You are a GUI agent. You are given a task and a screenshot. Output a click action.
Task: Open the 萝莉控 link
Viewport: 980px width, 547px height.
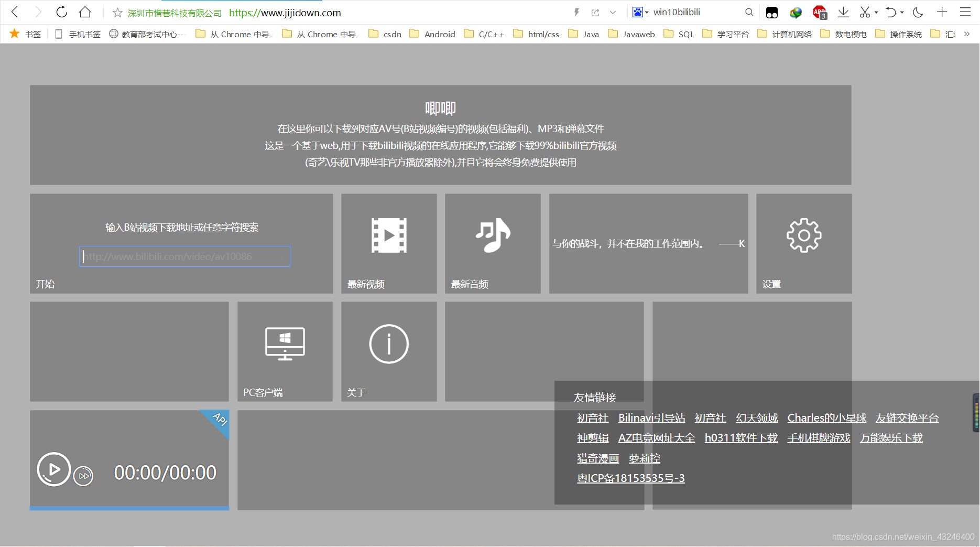coord(644,458)
